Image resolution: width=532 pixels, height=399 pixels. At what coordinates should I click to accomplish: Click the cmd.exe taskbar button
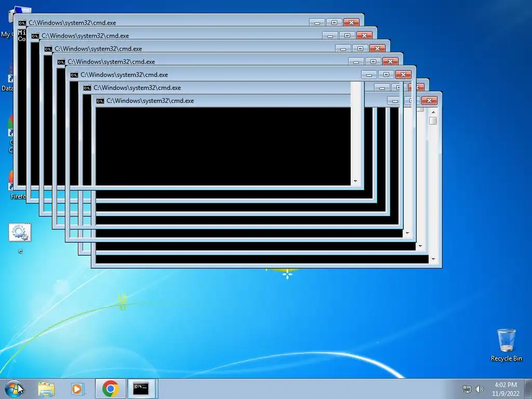(141, 389)
